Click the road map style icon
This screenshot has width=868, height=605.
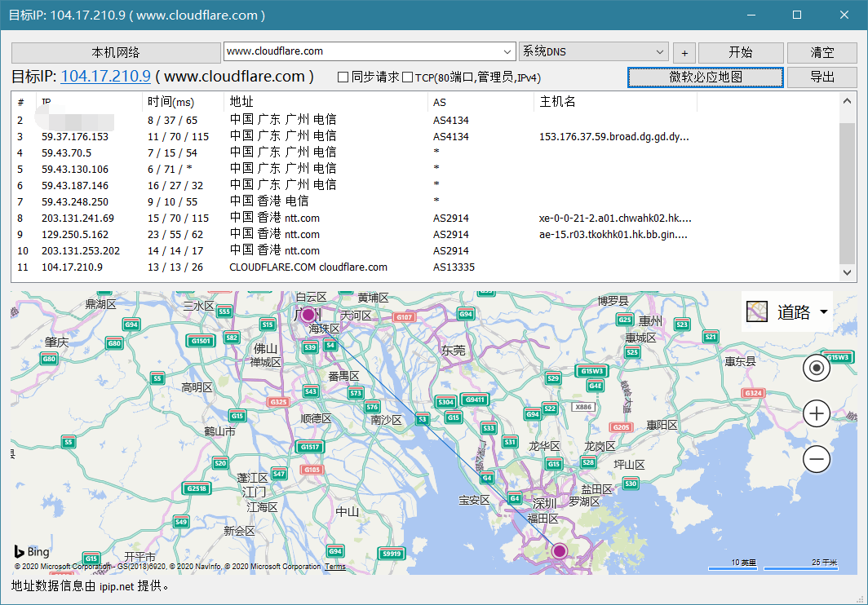tap(758, 311)
